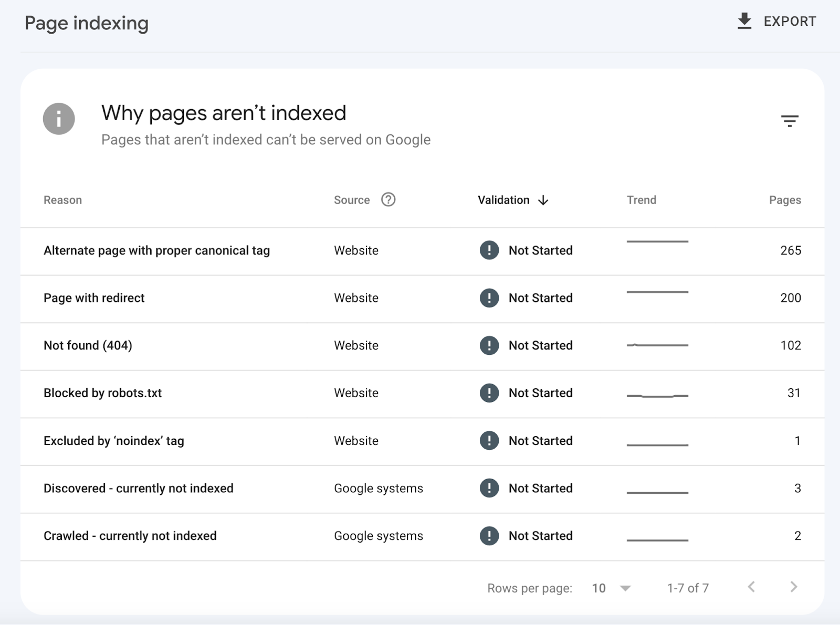This screenshot has width=840, height=625.
Task: Open the Source column help icon
Action: 388,199
